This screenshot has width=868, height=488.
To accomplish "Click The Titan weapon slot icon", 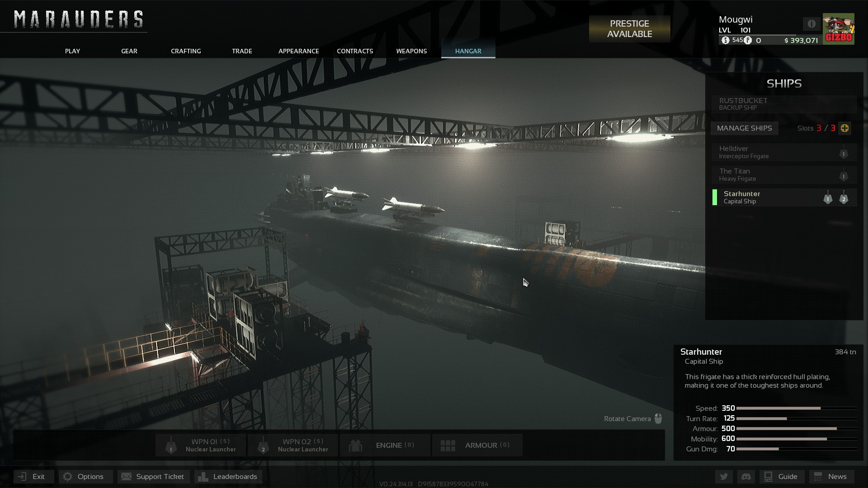I will [x=843, y=175].
